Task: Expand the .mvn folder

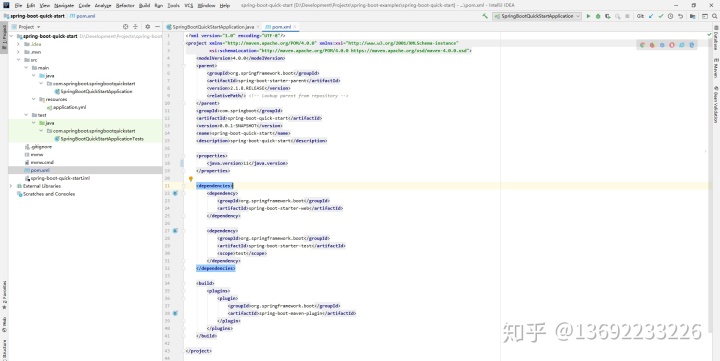Action: pyautogui.click(x=18, y=52)
